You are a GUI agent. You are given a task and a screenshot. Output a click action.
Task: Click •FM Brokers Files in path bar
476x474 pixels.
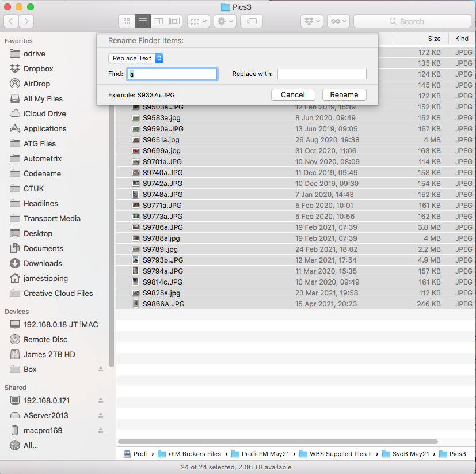pyautogui.click(x=190, y=454)
